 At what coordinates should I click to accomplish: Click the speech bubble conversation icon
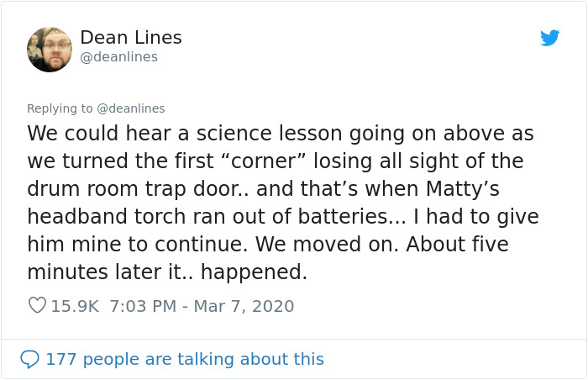pos(29,359)
